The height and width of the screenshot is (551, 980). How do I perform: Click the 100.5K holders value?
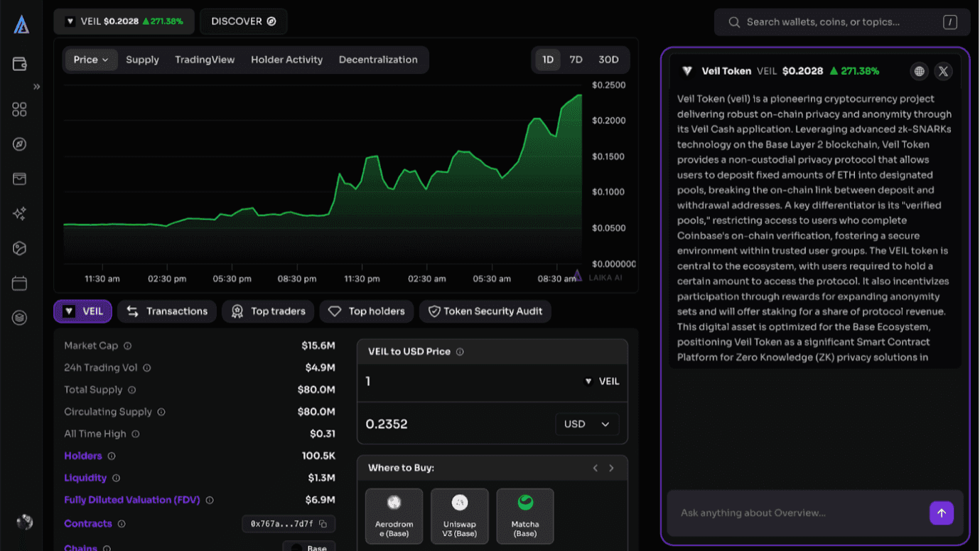(x=318, y=456)
